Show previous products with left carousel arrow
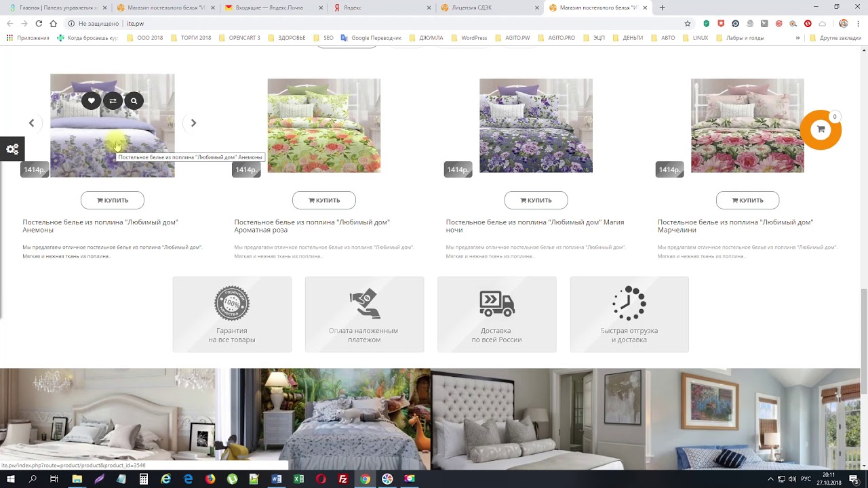This screenshot has height=488, width=868. click(31, 123)
